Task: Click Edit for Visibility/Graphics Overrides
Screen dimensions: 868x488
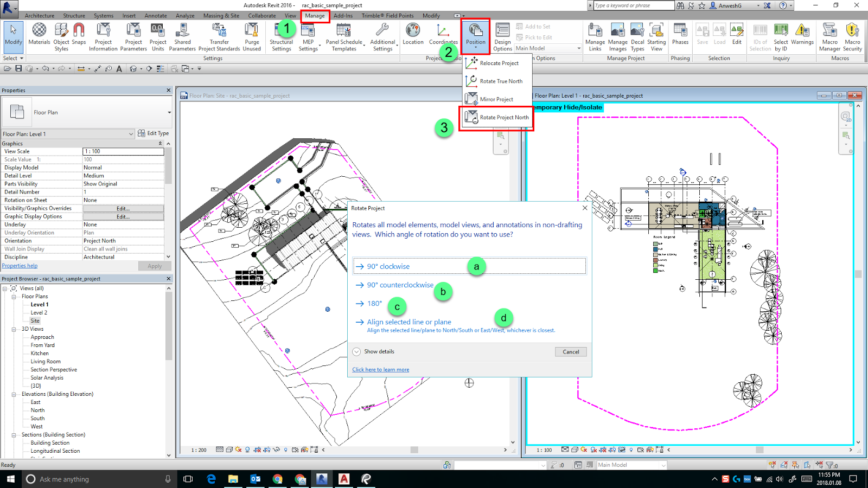Action: [123, 208]
